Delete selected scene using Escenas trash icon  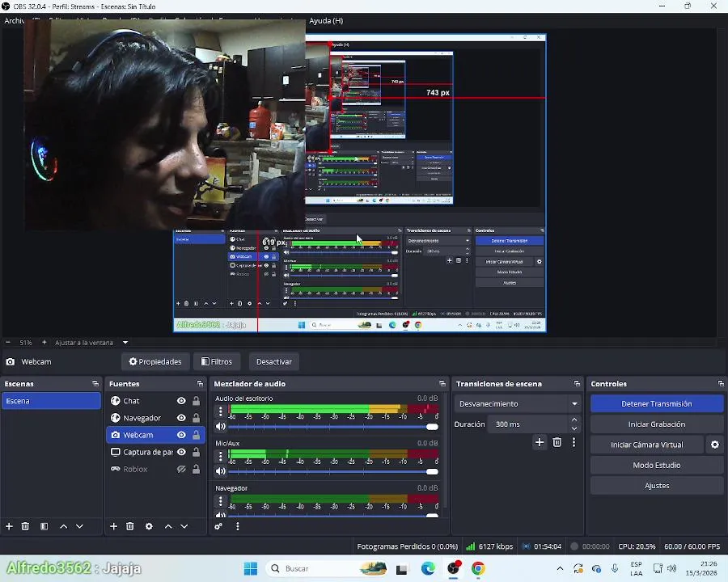click(26, 526)
